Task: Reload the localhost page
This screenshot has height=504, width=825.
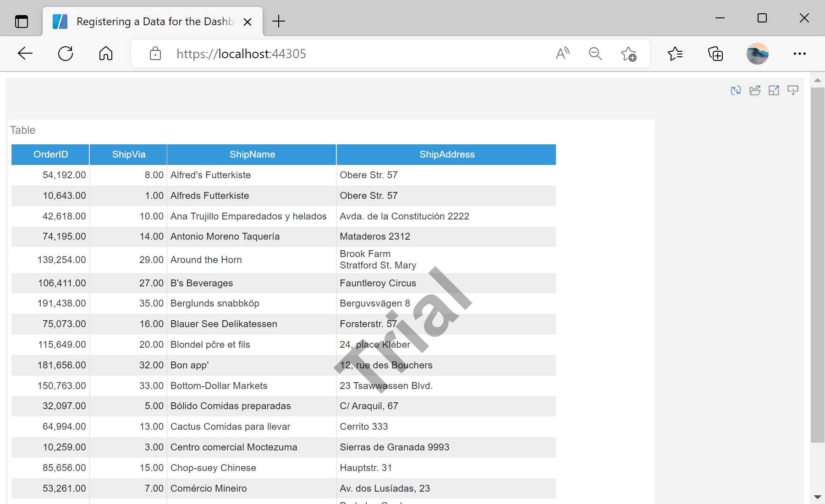Action: (x=66, y=54)
